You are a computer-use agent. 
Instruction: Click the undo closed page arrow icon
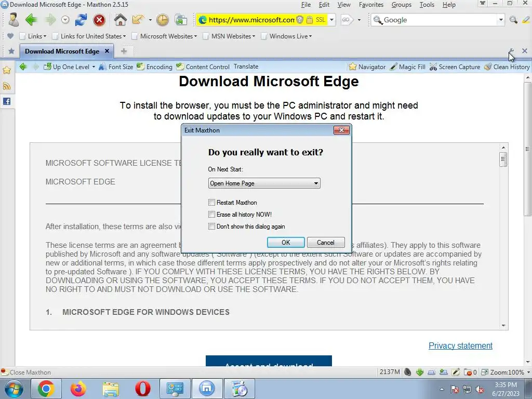138,20
